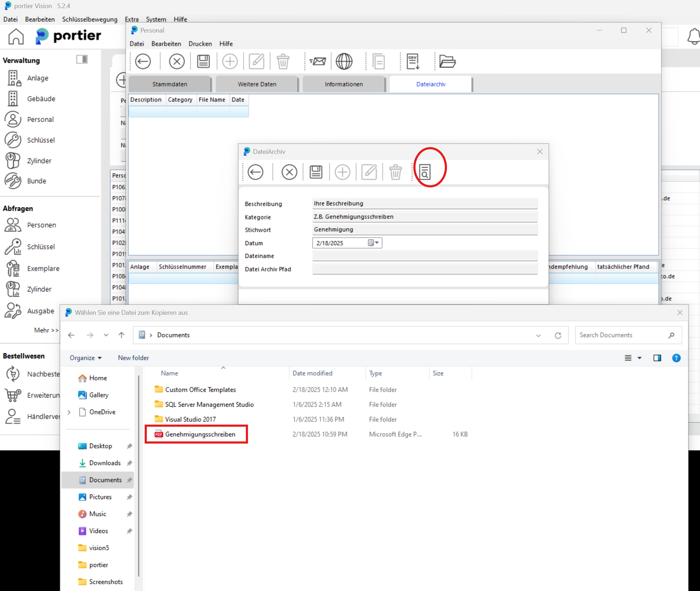
Task: Switch to the Weitere Daten tab
Action: 257,84
